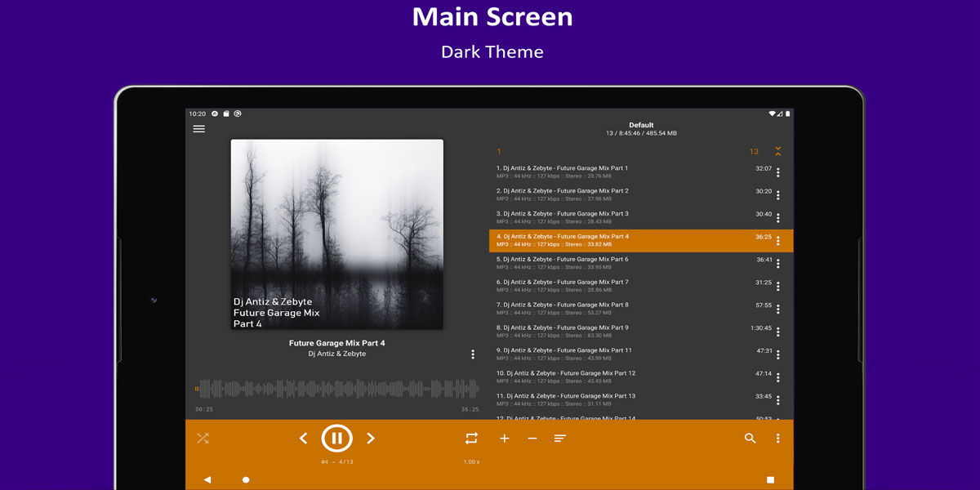
Task: Open the hamburger navigation menu
Action: (198, 129)
